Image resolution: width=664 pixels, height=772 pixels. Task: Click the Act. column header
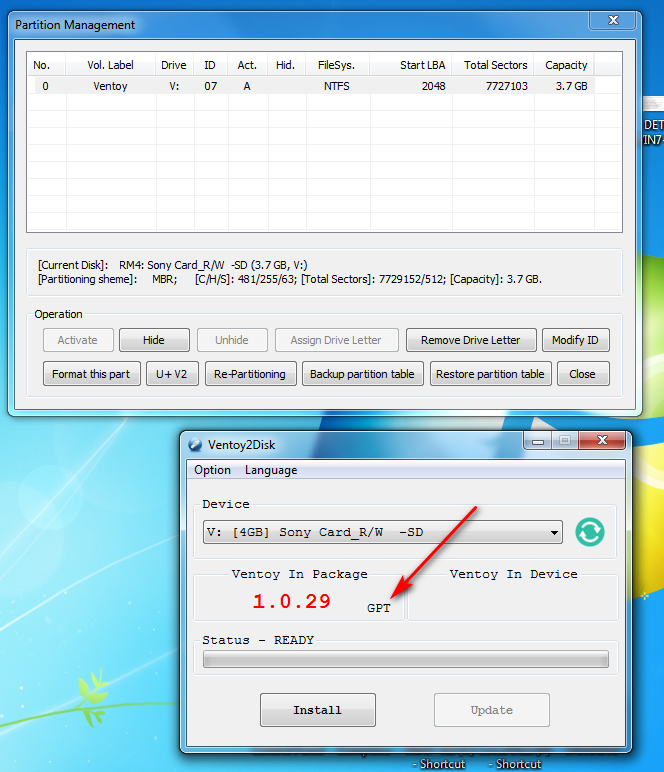[x=247, y=65]
